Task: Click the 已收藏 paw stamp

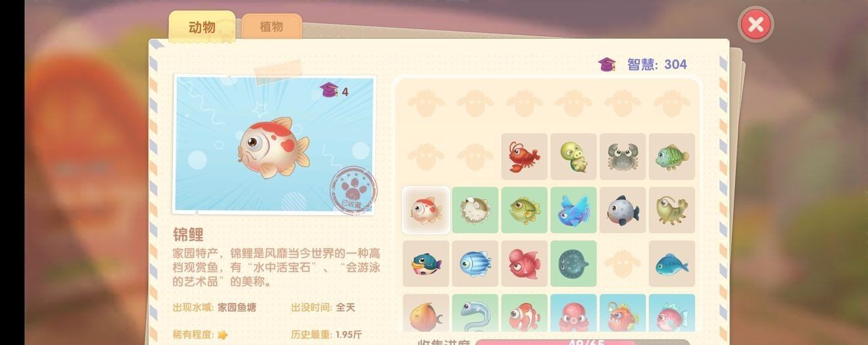Action: pyautogui.click(x=353, y=190)
